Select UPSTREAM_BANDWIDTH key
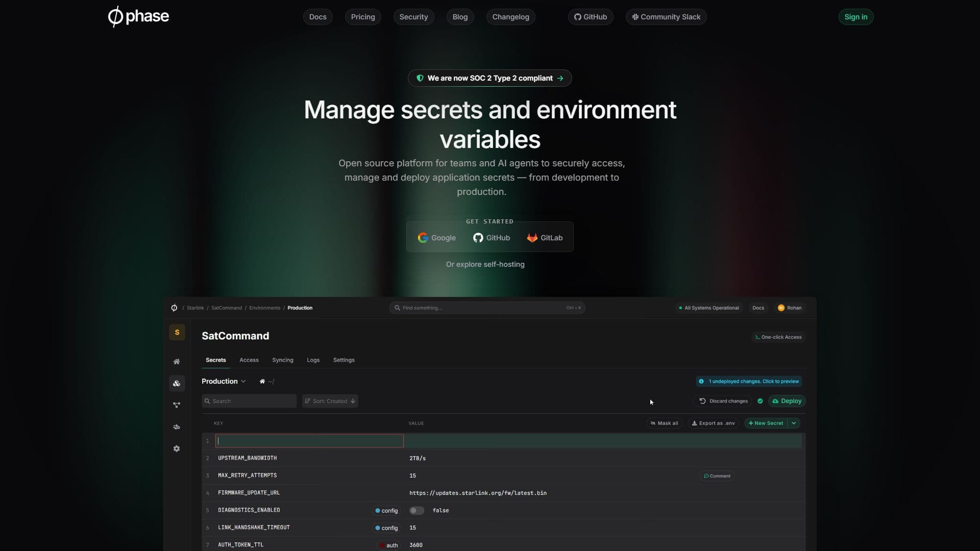 click(x=247, y=458)
